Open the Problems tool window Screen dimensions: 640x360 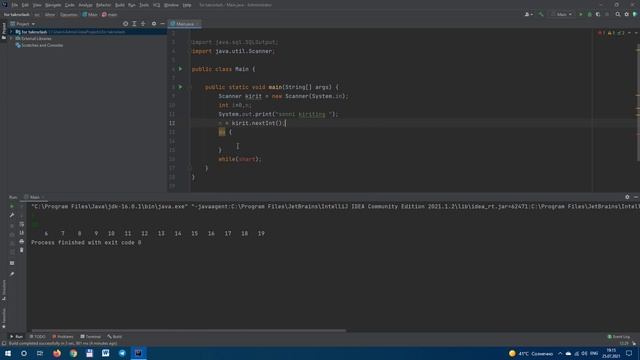pos(63,337)
